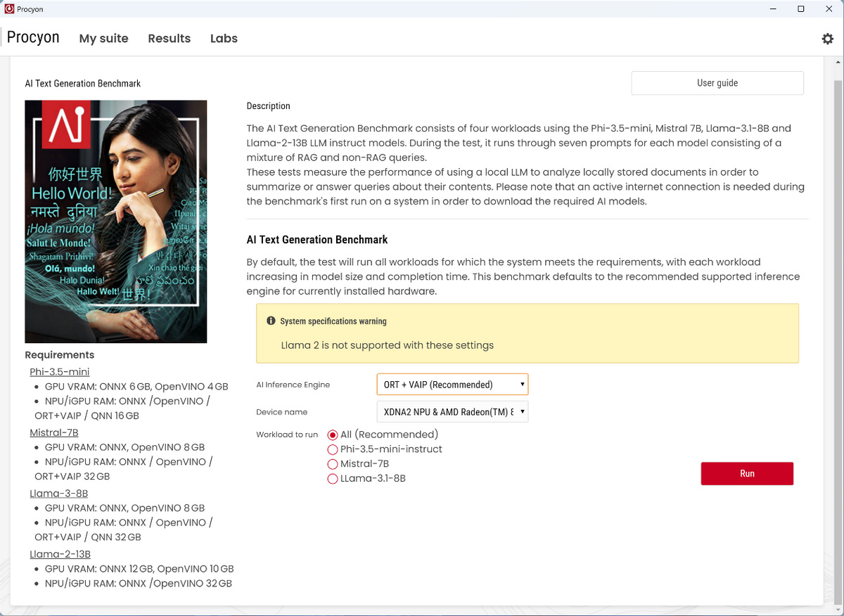Open the Labs tab
This screenshot has width=844, height=616.
point(224,39)
